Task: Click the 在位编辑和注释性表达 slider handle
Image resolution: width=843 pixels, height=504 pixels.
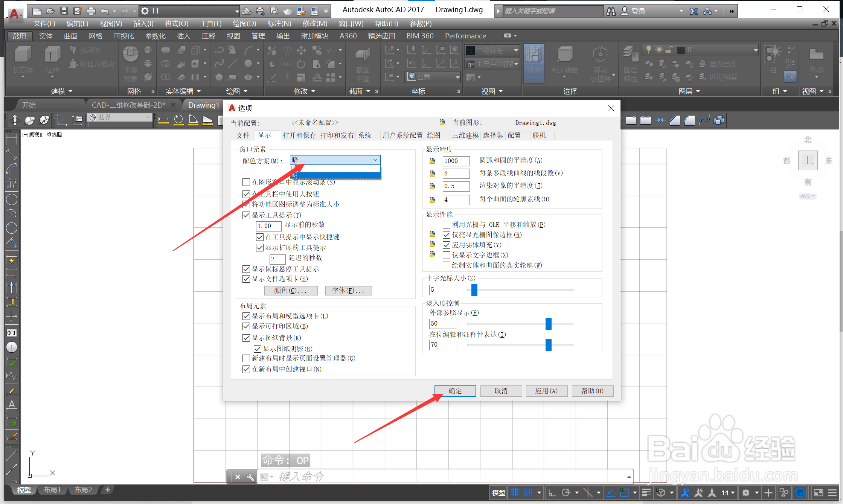Action: coord(549,344)
